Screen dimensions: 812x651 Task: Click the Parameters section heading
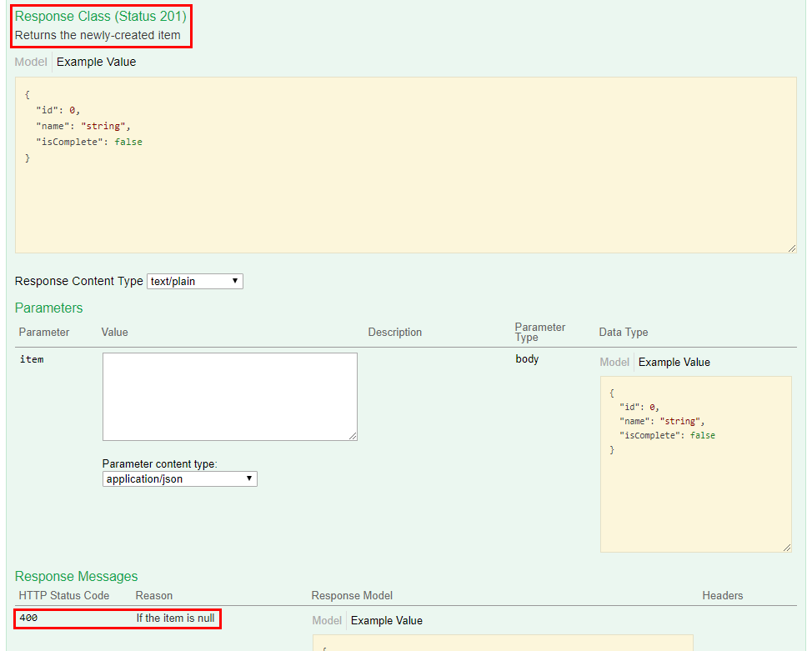pos(49,308)
